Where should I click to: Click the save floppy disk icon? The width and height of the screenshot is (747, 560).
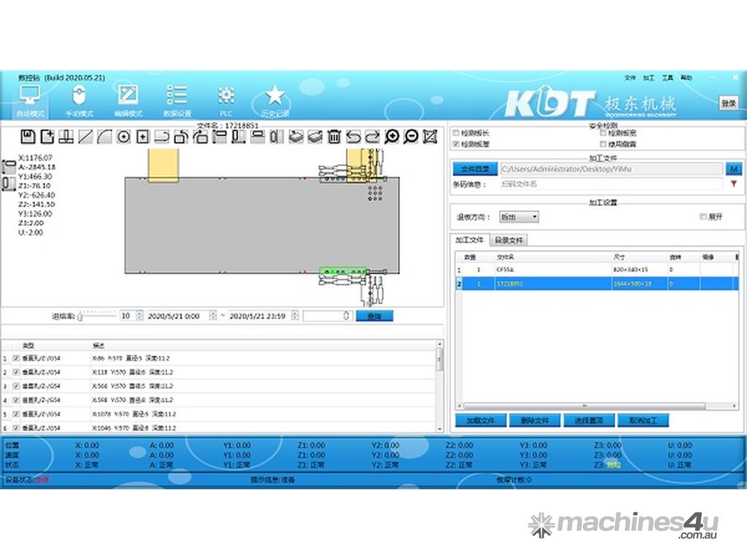point(28,136)
